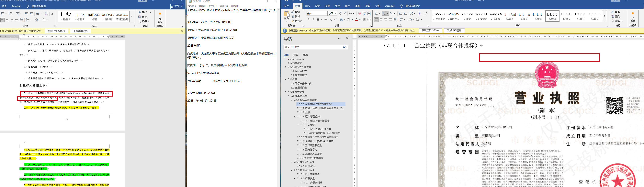Apply text highlight color in right Word window
This screenshot has width=644, height=187.
349,19
